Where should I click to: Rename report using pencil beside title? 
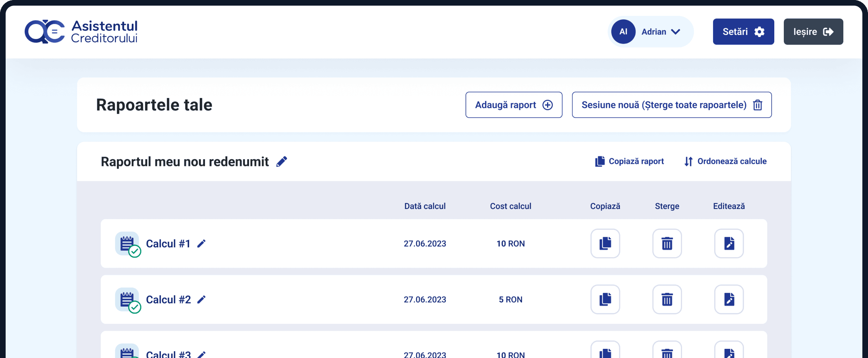pos(282,162)
